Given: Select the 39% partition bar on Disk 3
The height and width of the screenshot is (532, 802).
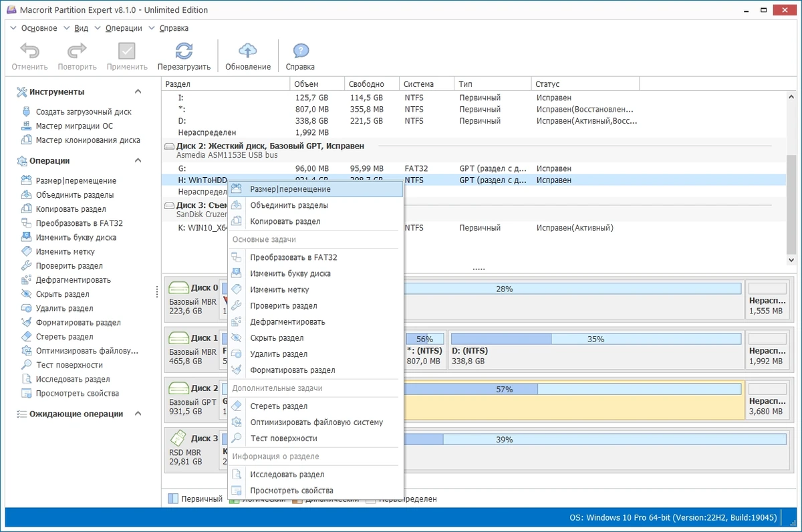Looking at the screenshot, I should pyautogui.click(x=505, y=439).
